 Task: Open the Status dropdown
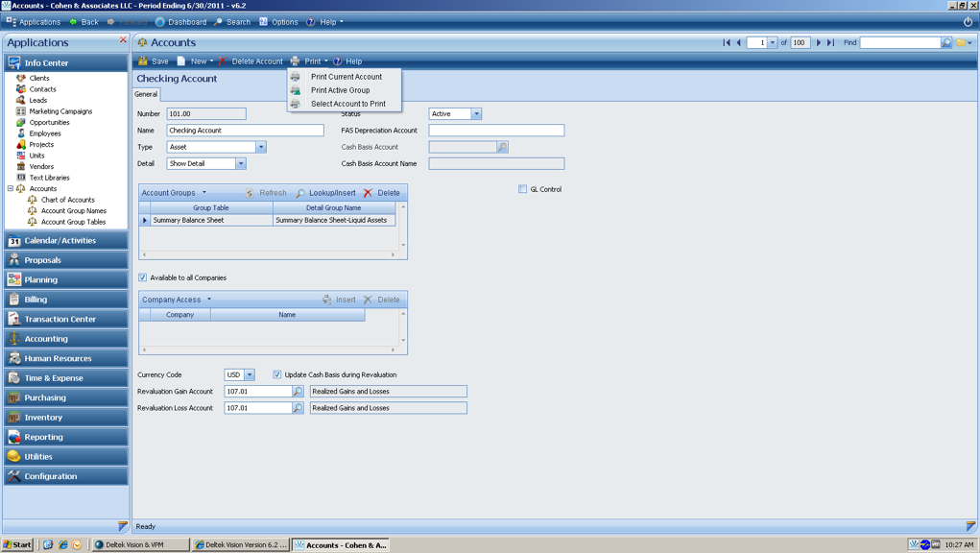click(x=476, y=114)
